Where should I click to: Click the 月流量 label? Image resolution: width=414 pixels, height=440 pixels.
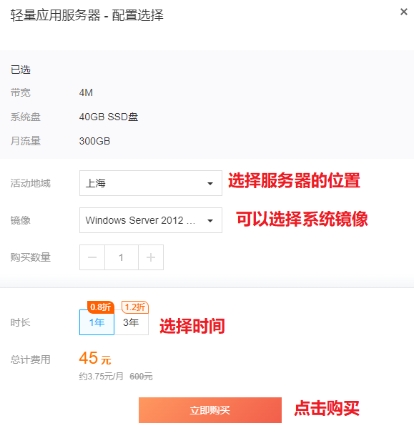[x=25, y=141]
